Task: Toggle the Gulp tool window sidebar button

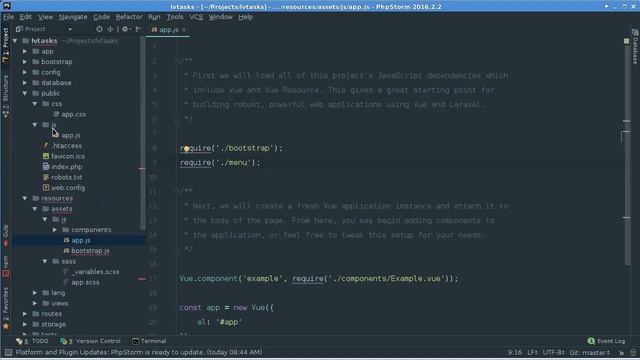Action: pyautogui.click(x=5, y=236)
